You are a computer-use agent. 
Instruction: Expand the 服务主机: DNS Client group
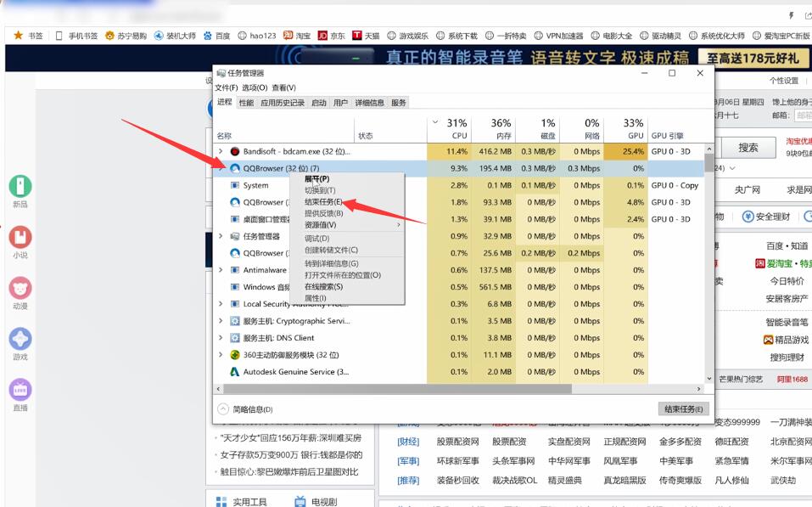tap(221, 338)
